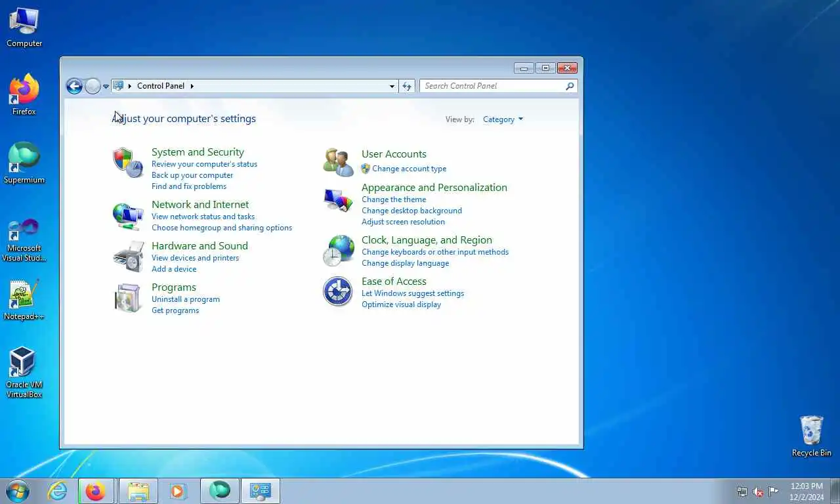The width and height of the screenshot is (840, 504).
Task: Click Change account type link
Action: (409, 169)
